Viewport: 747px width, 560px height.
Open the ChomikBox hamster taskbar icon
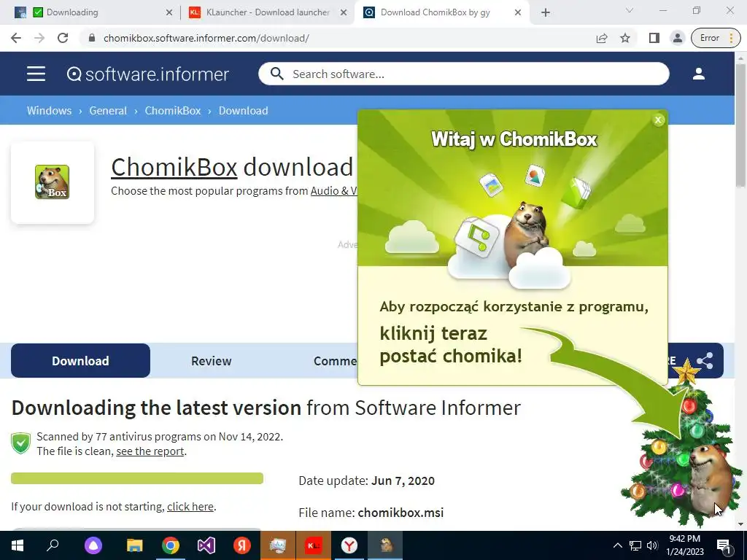pyautogui.click(x=385, y=545)
